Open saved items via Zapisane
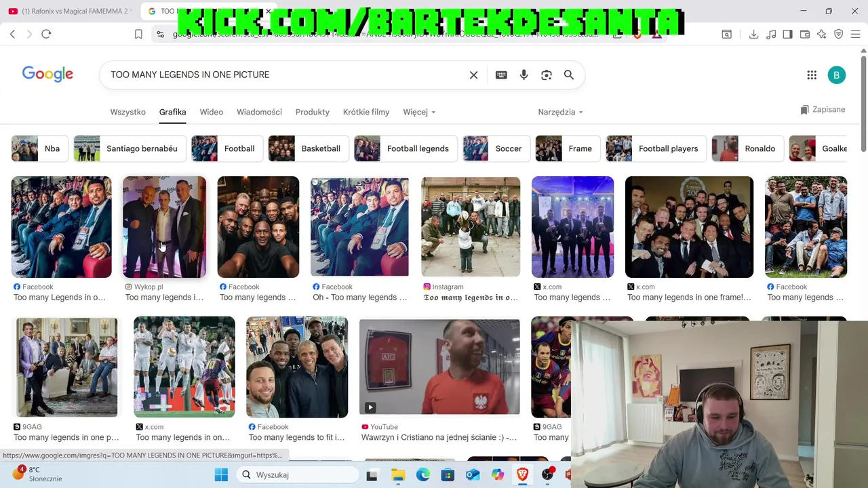The image size is (868, 488). [x=823, y=110]
